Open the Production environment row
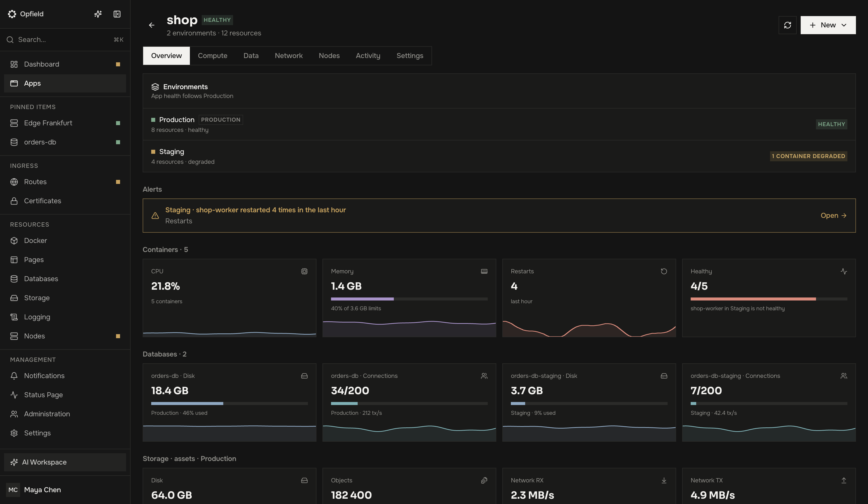This screenshot has height=504, width=868. click(499, 124)
